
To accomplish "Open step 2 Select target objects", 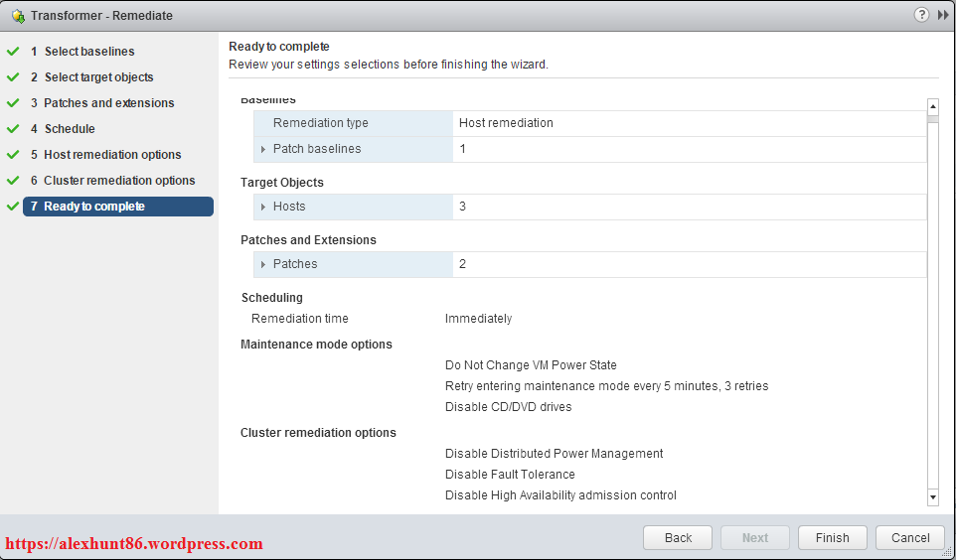I will pos(98,77).
